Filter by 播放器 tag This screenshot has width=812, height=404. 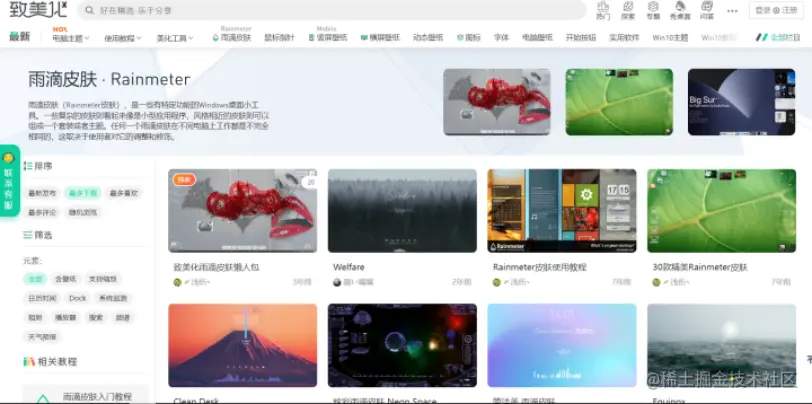click(65, 318)
